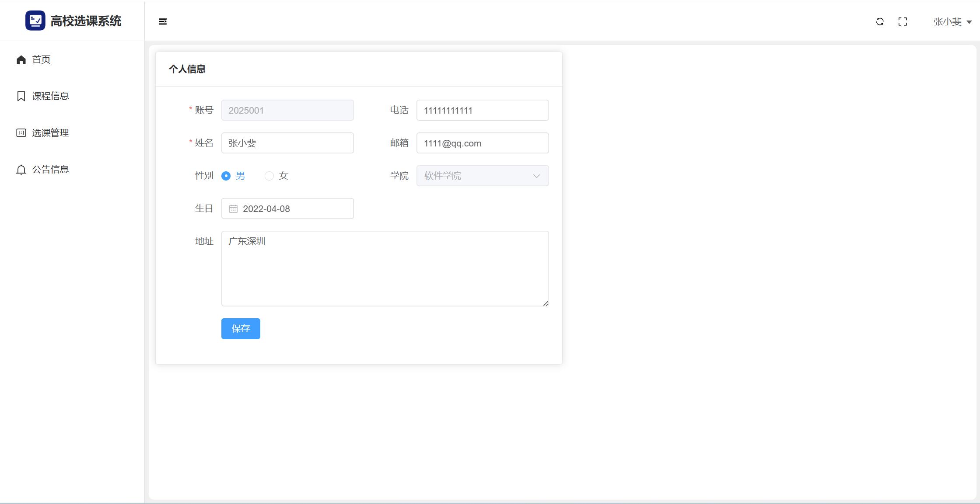Click the 地址 text area
Image resolution: width=980 pixels, height=504 pixels.
click(x=385, y=268)
